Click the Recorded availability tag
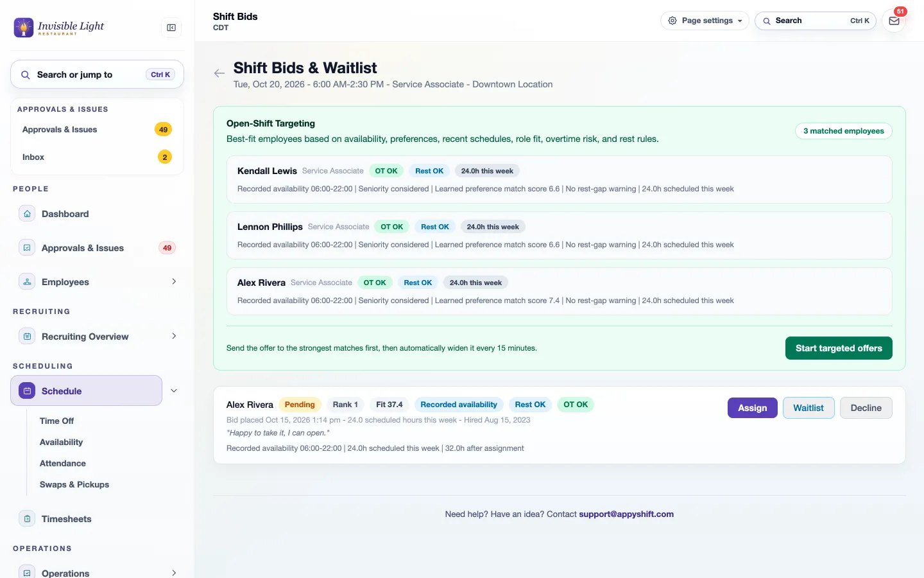924x578 pixels. coord(459,405)
